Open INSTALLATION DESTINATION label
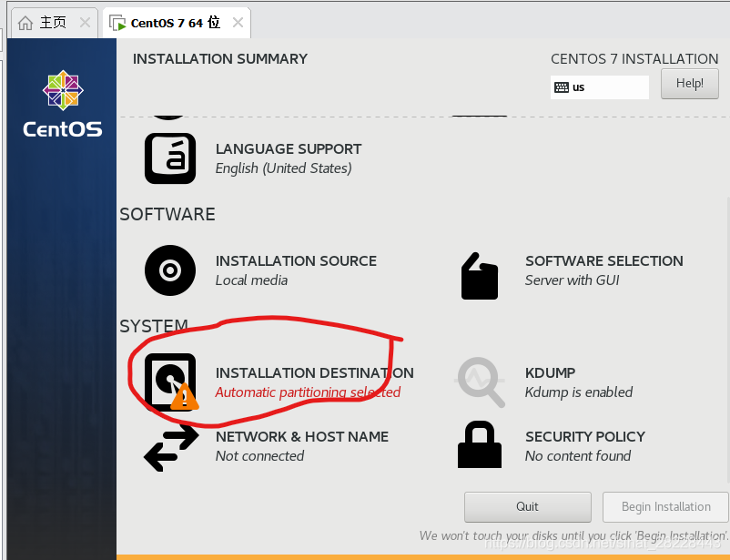 [315, 372]
